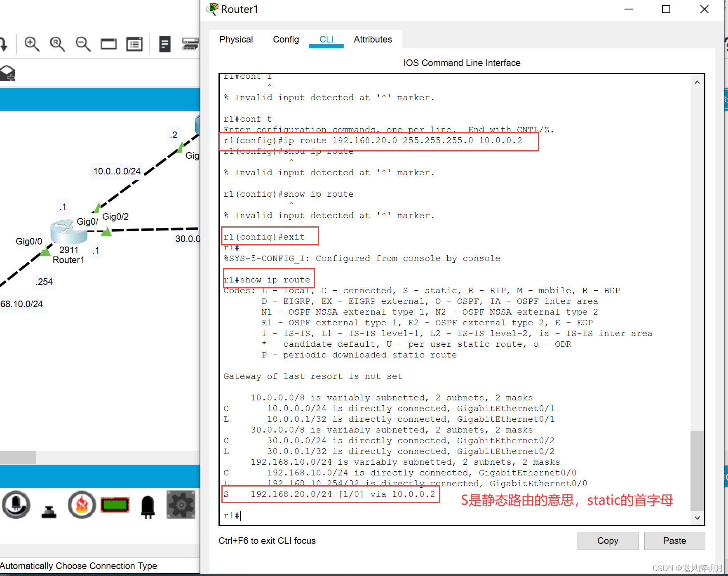Click the dark document toolbar icon
This screenshot has height=576, width=728.
point(164,44)
